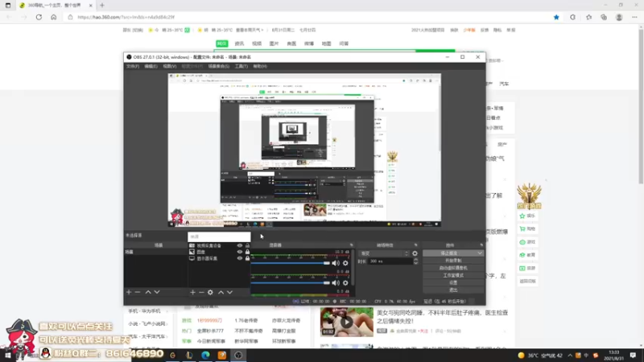Toggle visibility of 显示器采集 source
The width and height of the screenshot is (644, 362).
coord(240,258)
